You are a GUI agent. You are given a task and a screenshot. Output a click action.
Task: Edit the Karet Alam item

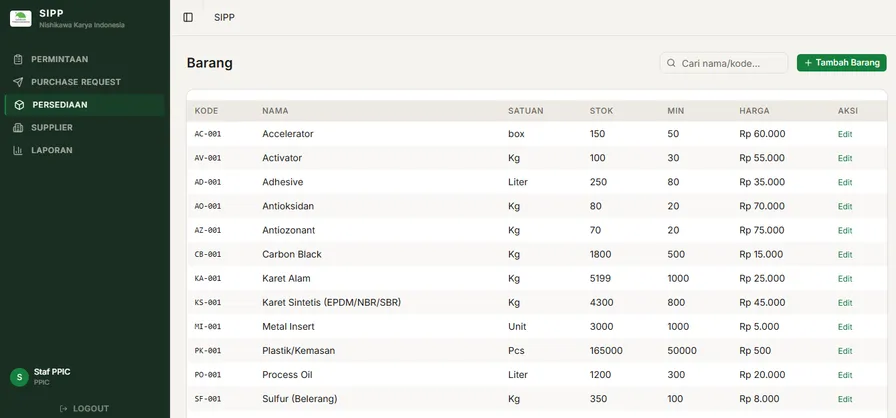click(x=845, y=279)
